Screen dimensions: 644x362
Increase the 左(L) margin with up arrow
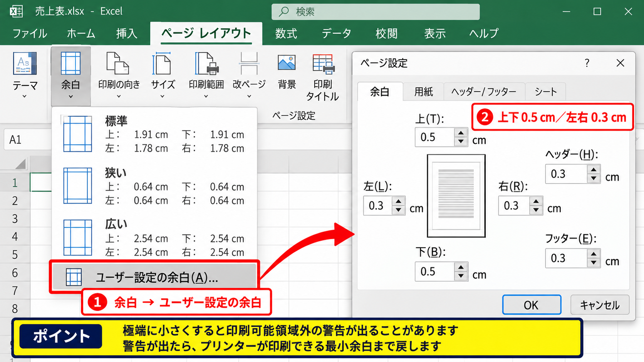(x=398, y=201)
